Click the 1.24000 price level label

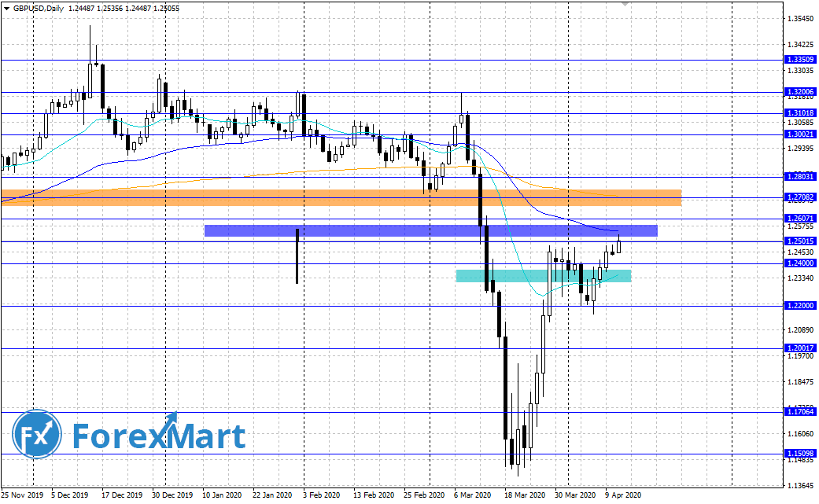coord(800,263)
